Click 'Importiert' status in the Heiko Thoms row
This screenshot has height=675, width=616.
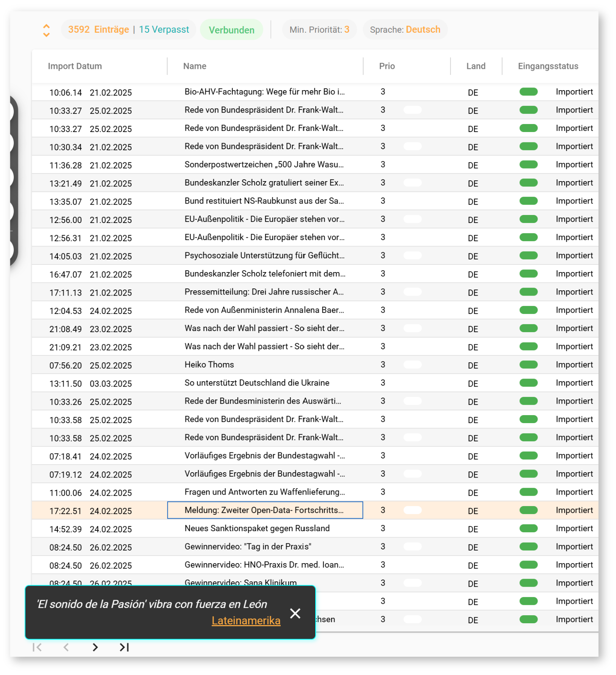coord(574,365)
